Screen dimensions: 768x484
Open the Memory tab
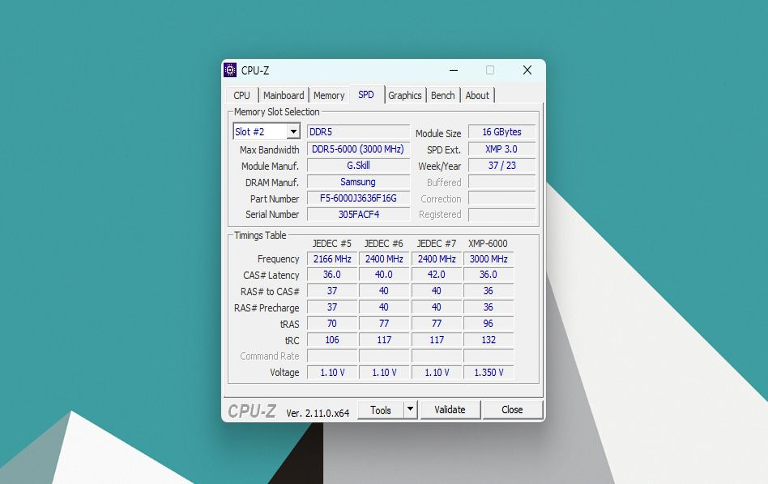(329, 96)
